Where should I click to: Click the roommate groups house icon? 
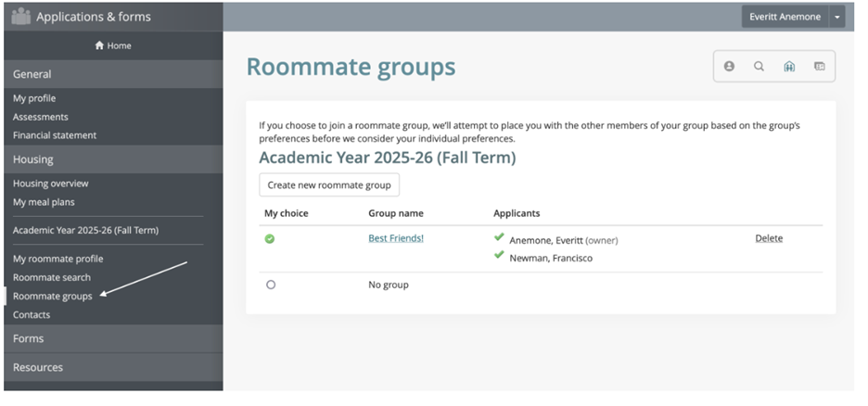point(789,66)
